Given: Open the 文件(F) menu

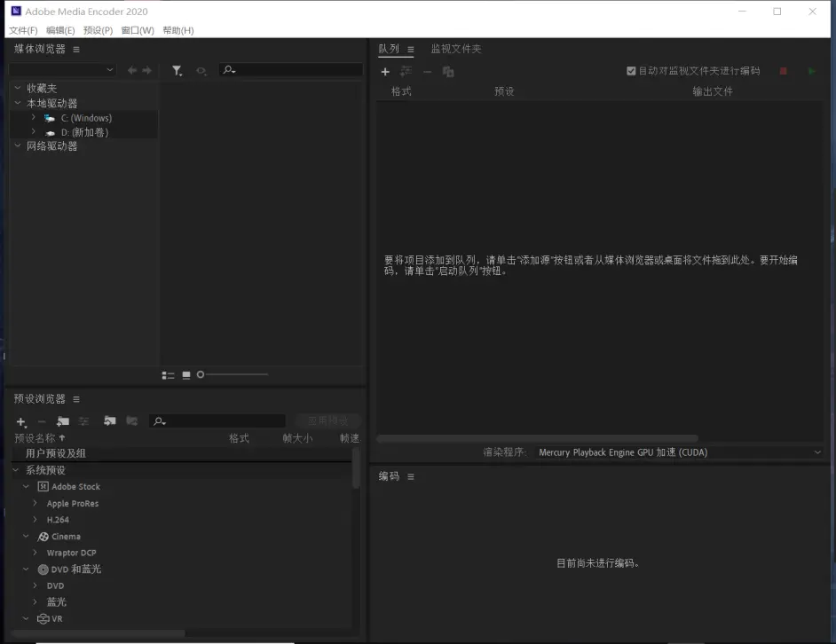Looking at the screenshot, I should click(x=23, y=30).
